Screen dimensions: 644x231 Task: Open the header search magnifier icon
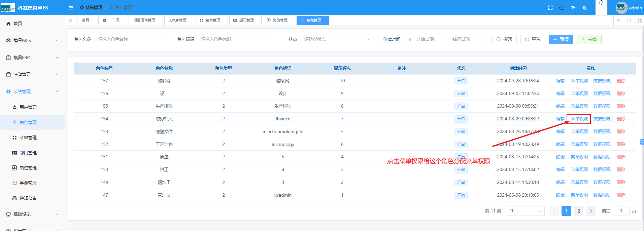[x=562, y=8]
